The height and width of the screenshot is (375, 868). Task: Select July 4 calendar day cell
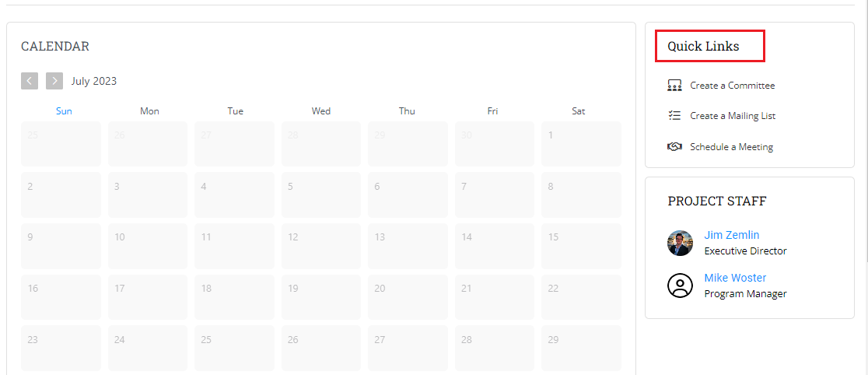234,195
